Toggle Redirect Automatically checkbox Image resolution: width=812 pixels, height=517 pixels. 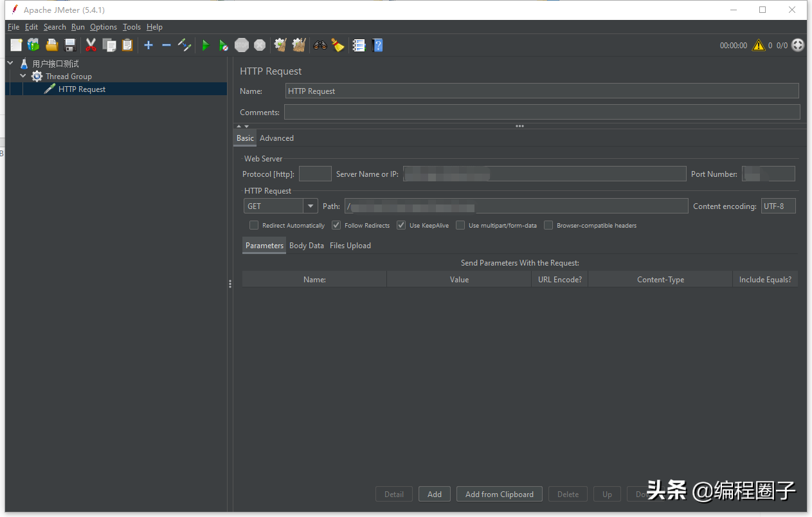point(254,225)
